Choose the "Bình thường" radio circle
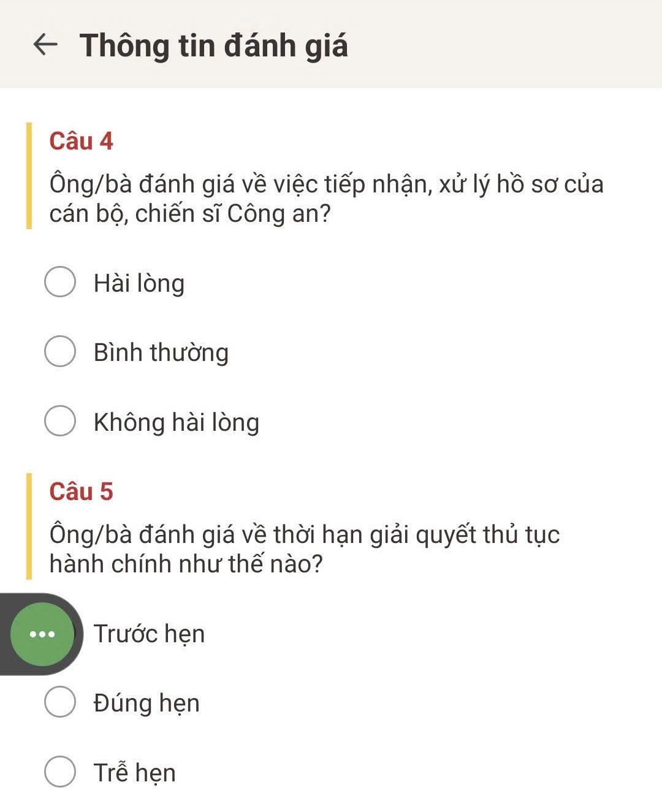Screen dimensions: 662x812 [60, 351]
